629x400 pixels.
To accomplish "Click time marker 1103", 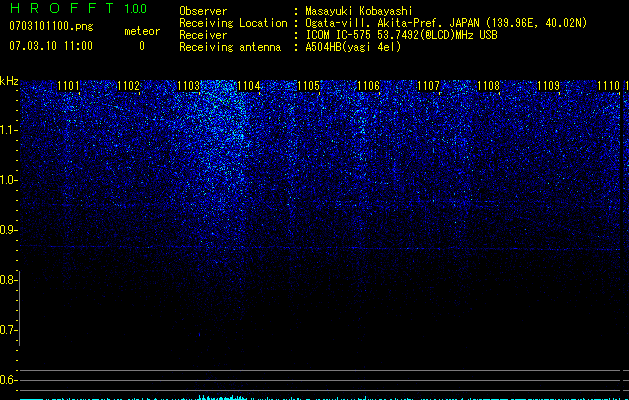I will point(188,86).
